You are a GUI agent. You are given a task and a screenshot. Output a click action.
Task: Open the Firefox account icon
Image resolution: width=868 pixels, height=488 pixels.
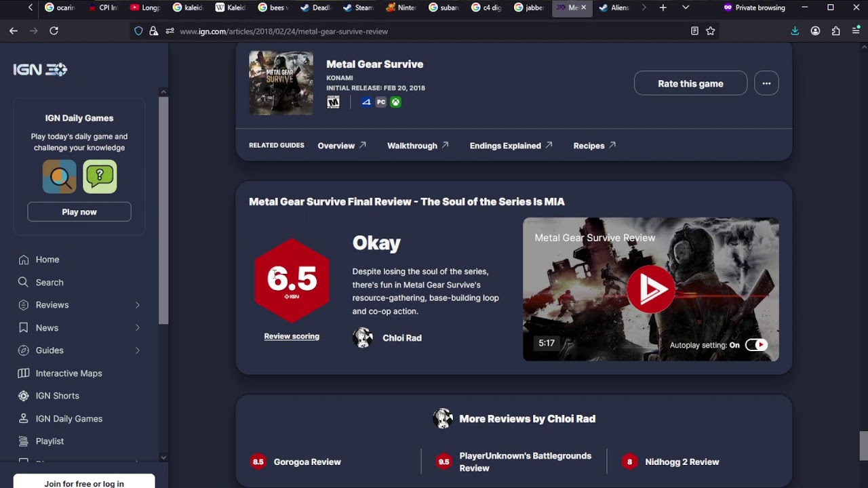point(815,30)
